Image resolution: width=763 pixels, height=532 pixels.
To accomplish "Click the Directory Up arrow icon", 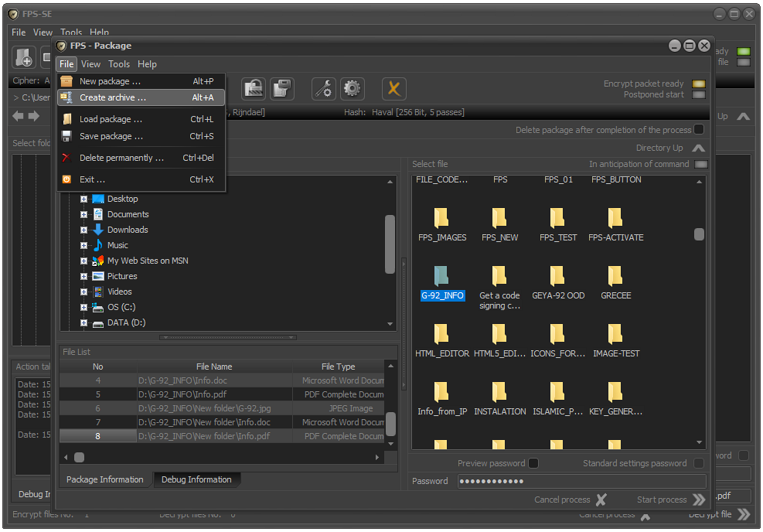I will [698, 148].
